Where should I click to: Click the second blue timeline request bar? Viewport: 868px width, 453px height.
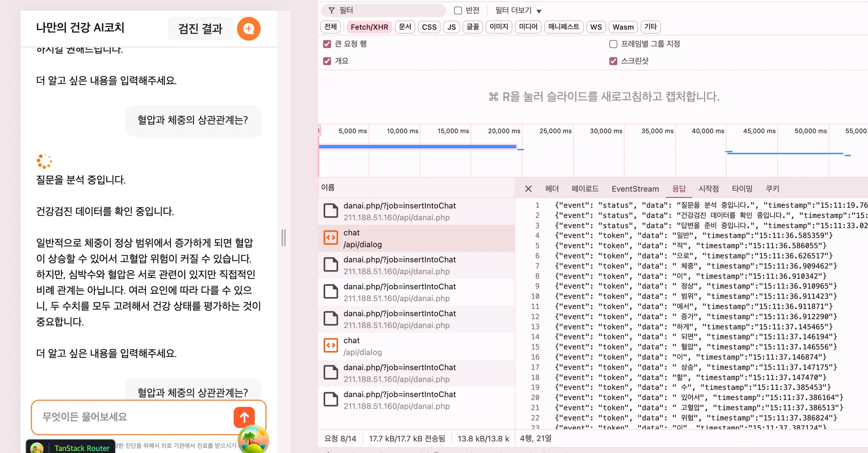coord(785,153)
